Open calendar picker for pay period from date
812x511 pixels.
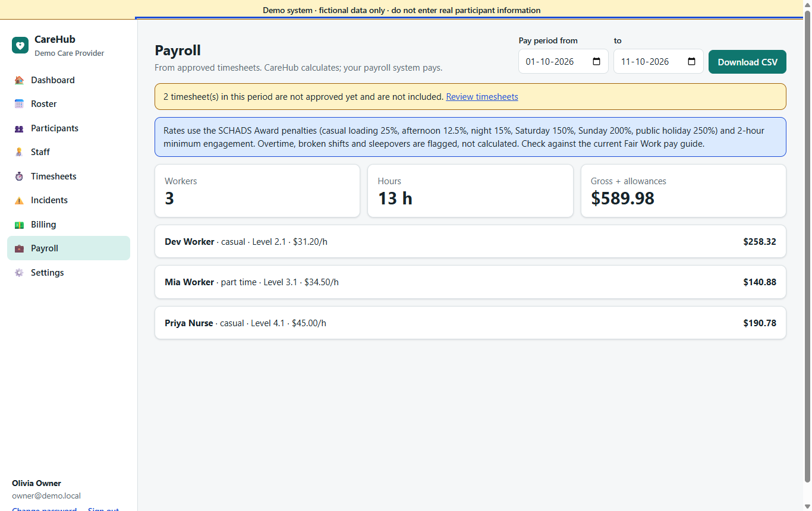(597, 61)
